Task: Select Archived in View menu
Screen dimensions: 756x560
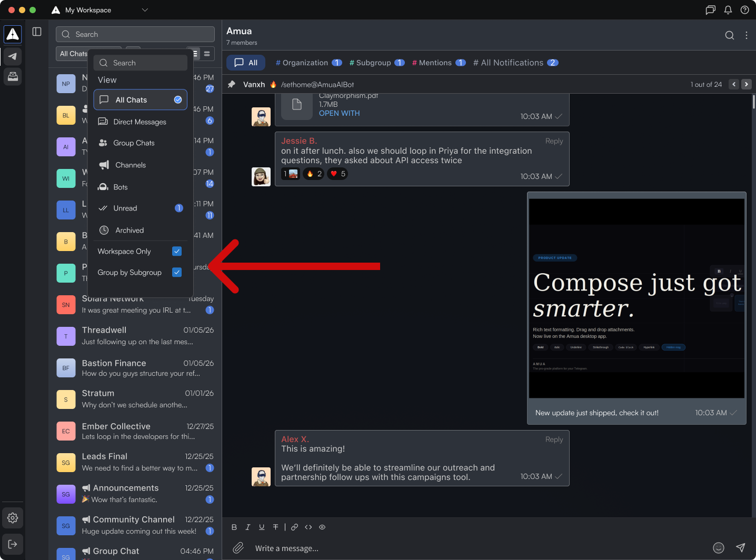Action: pyautogui.click(x=141, y=230)
